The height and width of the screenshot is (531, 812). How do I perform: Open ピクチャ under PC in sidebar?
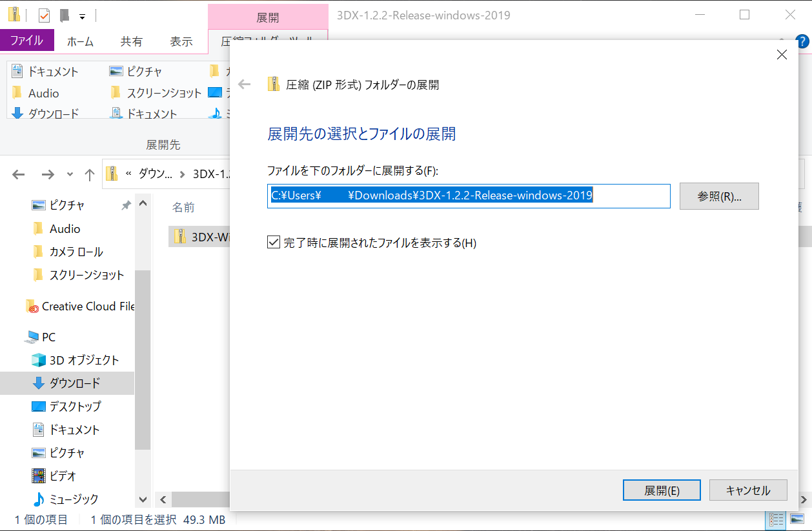click(x=58, y=453)
